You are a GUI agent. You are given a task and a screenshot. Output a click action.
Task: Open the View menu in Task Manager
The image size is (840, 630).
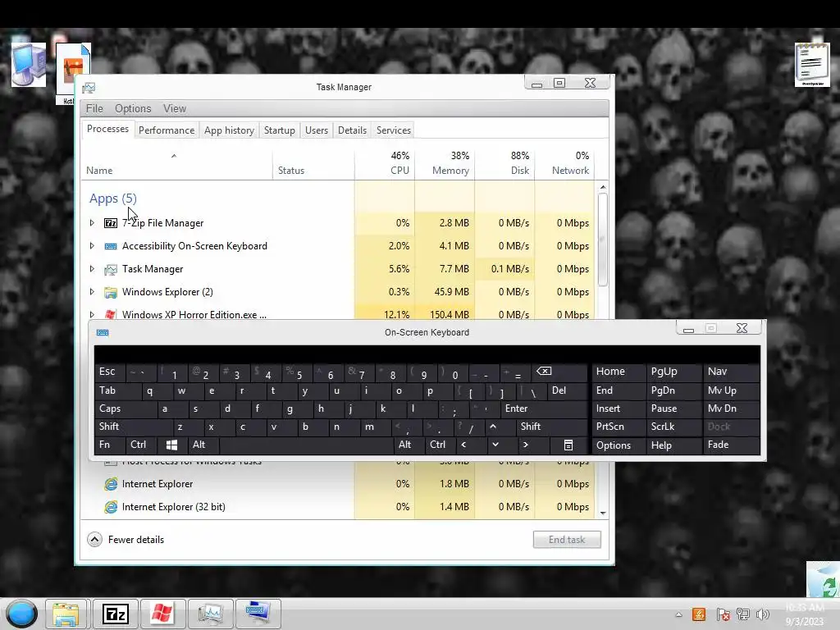click(175, 109)
